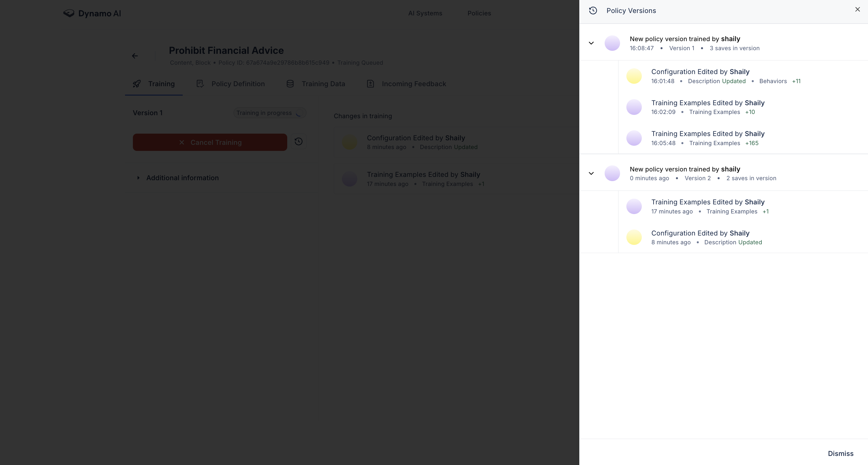868x465 pixels.
Task: Click the "16:08:47" timestamp
Action: (x=641, y=48)
